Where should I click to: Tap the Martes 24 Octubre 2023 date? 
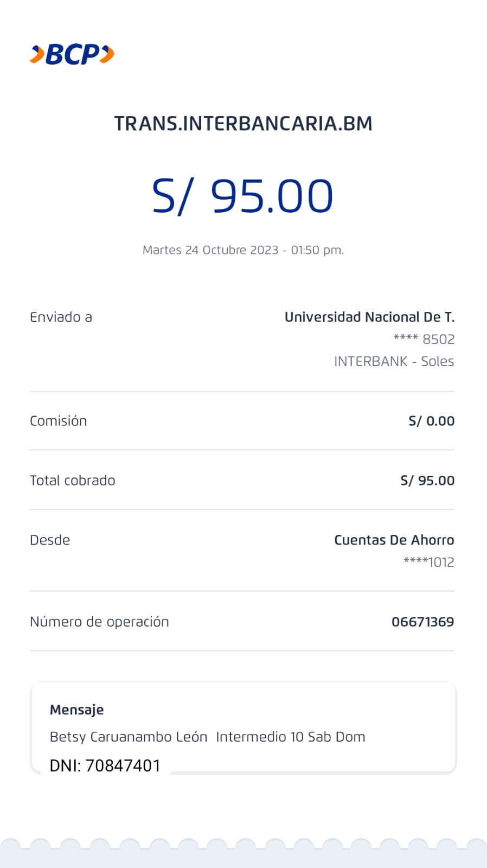point(243,250)
